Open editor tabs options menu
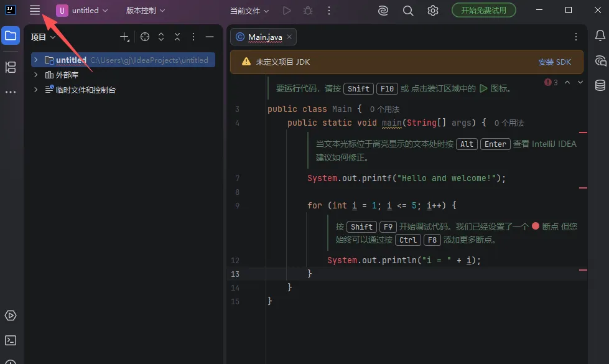The width and height of the screenshot is (609, 364). coord(576,37)
